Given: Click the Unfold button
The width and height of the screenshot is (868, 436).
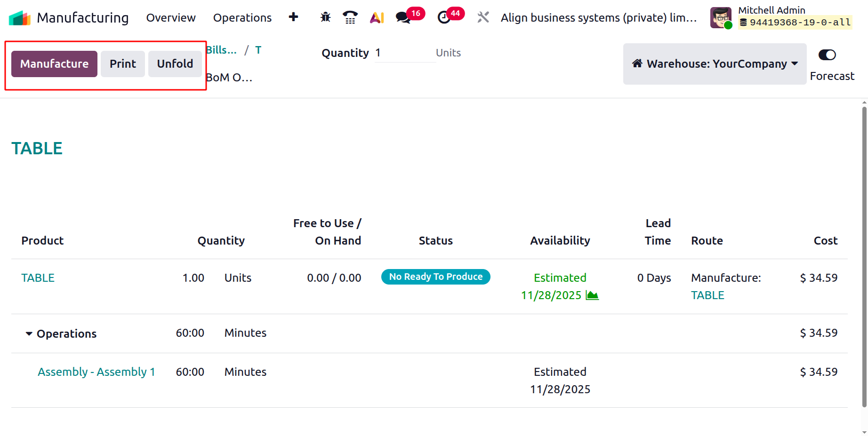Looking at the screenshot, I should point(175,64).
